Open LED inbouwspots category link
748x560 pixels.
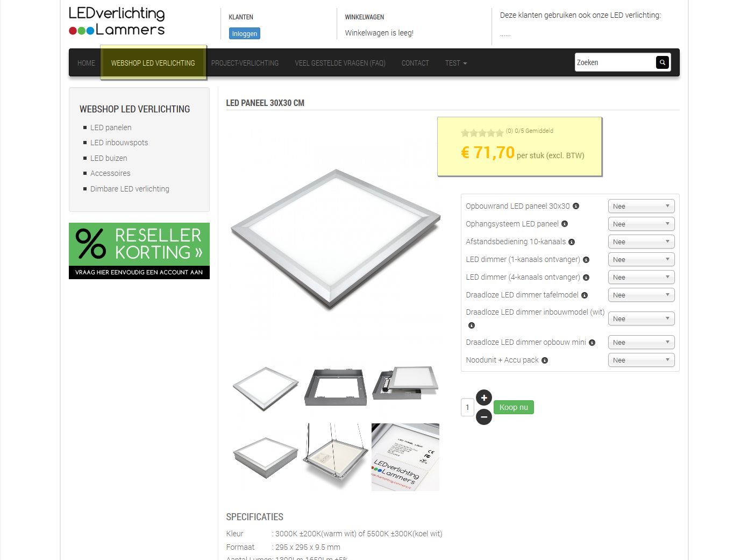pos(119,143)
